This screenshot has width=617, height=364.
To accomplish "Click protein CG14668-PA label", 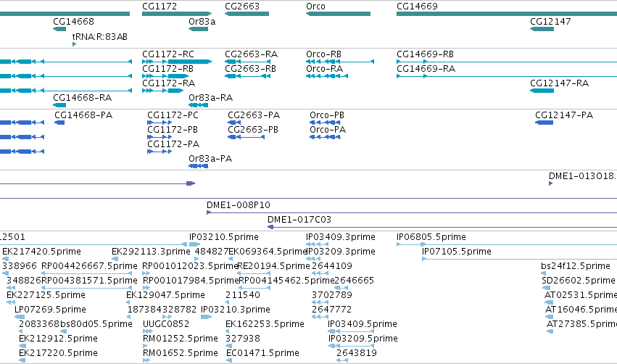I will pyautogui.click(x=83, y=115).
